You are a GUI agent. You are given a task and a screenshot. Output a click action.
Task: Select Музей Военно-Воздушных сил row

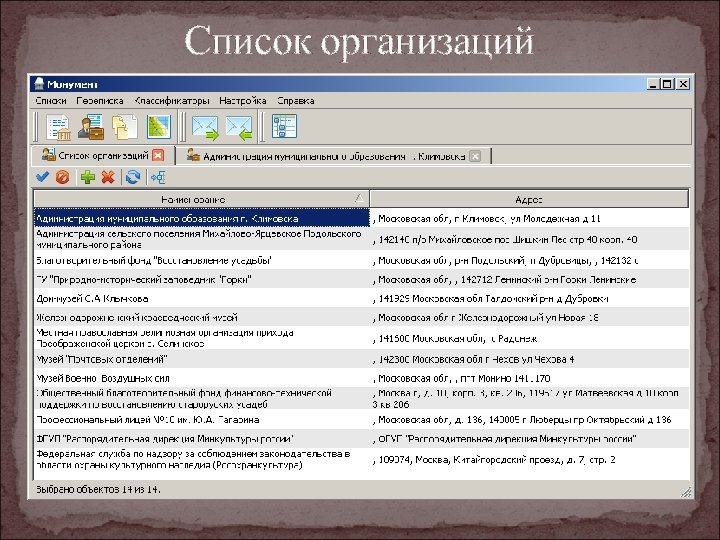[x=202, y=378]
